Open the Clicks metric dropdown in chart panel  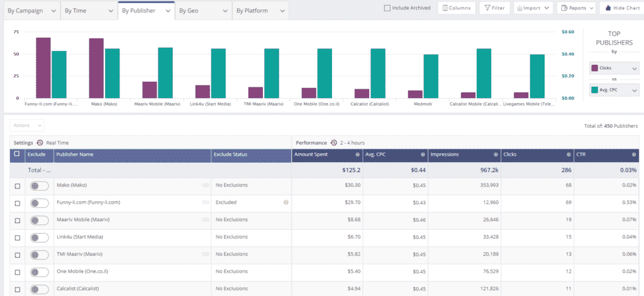614,68
